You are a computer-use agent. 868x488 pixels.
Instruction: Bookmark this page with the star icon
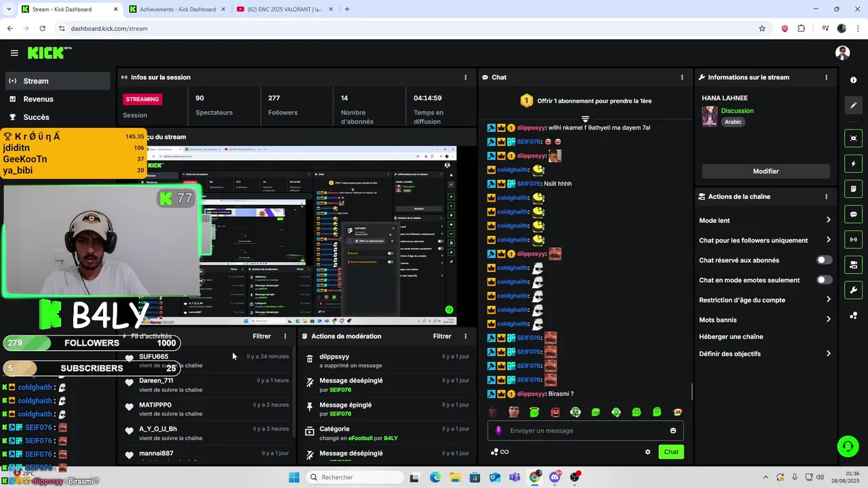[762, 28]
